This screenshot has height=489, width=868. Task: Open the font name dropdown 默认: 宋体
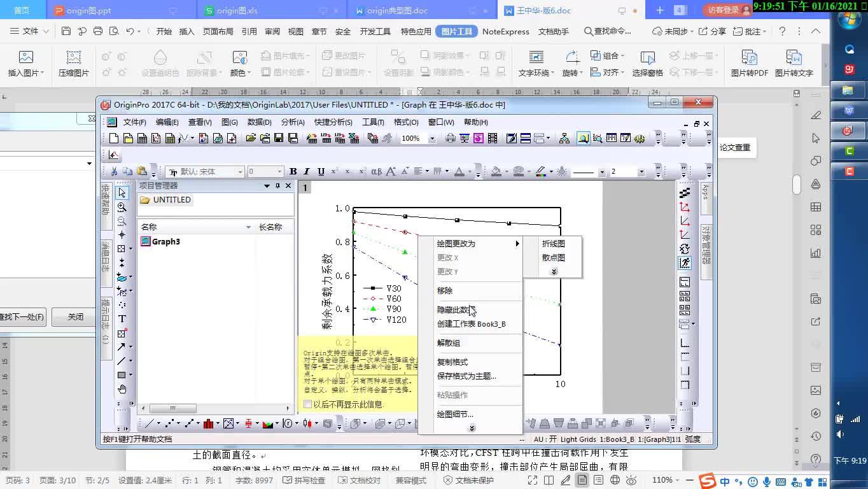coord(240,171)
